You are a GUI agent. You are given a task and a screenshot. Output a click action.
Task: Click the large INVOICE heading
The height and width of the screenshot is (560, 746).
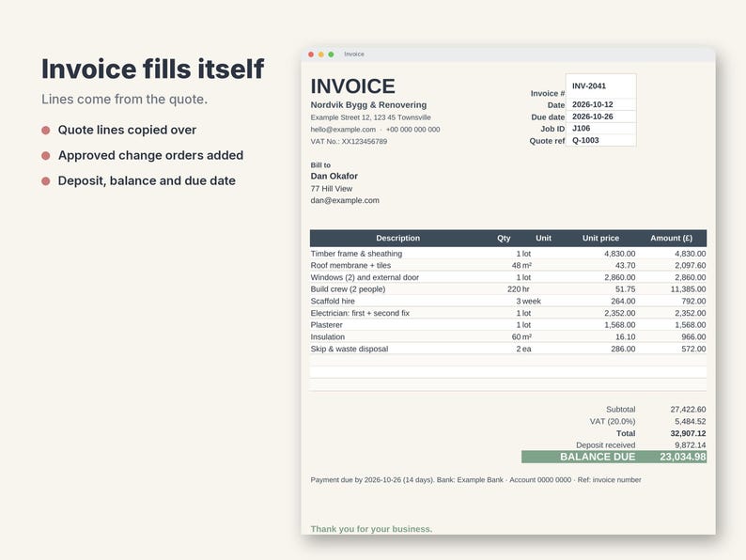[x=352, y=86]
